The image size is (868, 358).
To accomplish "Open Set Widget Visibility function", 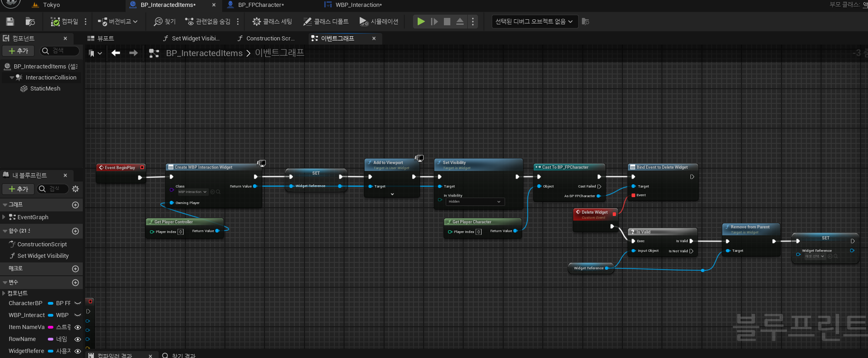I will point(43,256).
